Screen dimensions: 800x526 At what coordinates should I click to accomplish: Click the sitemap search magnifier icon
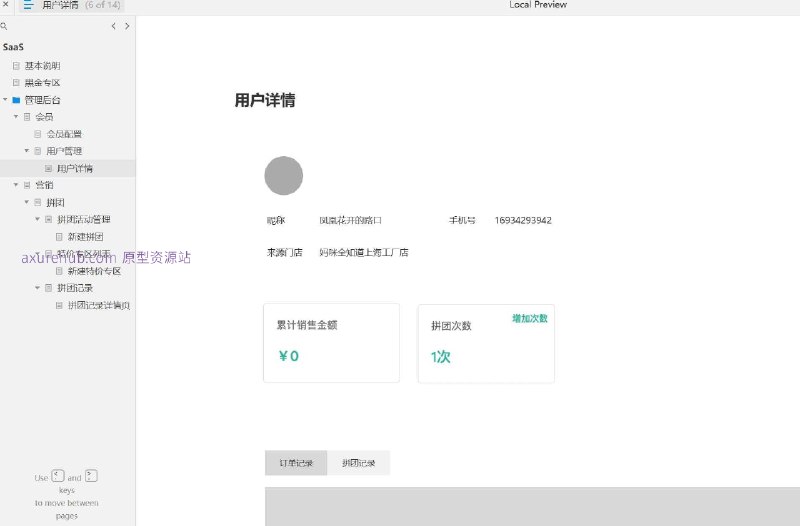(4, 26)
